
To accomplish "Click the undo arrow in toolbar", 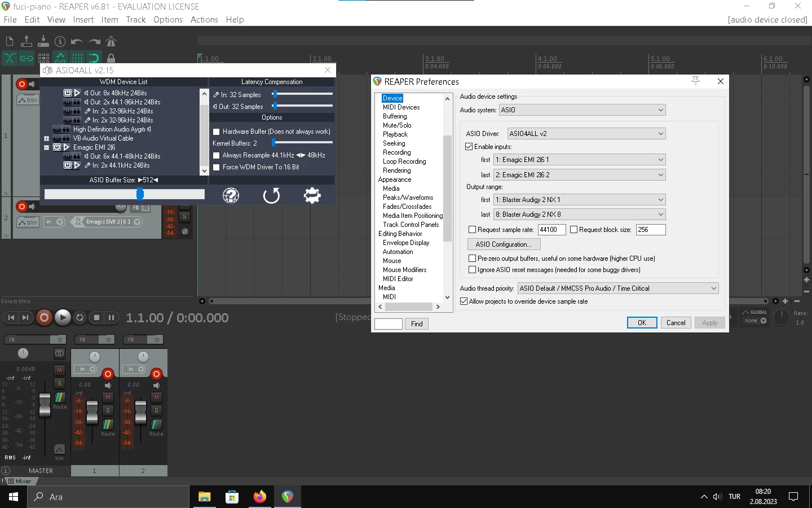I will point(77,41).
